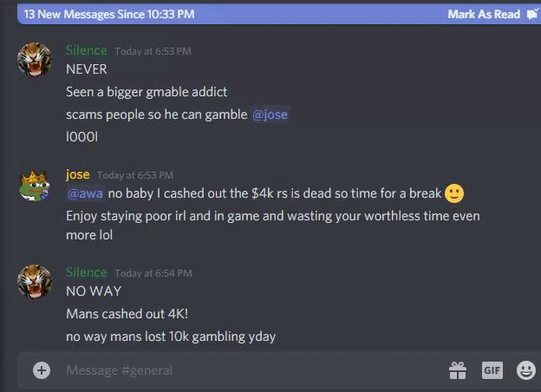Jump to 13 New Messages banner
The height and width of the screenshot is (392, 541).
[109, 14]
